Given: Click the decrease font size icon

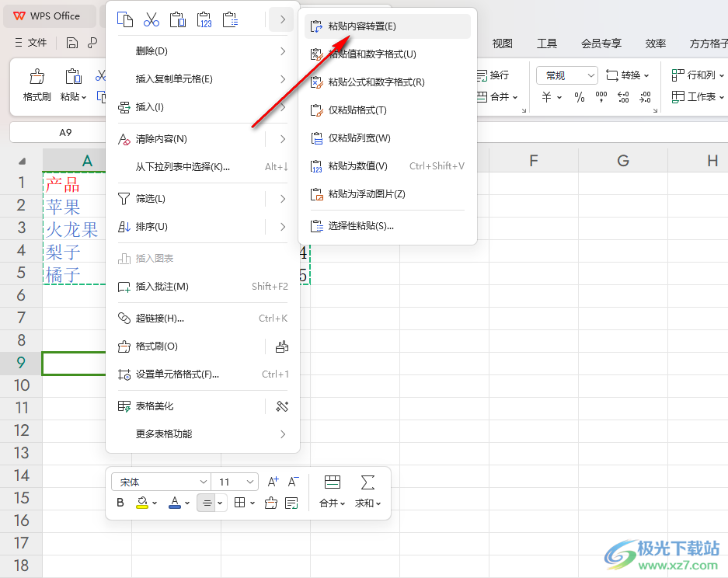Looking at the screenshot, I should 294,482.
